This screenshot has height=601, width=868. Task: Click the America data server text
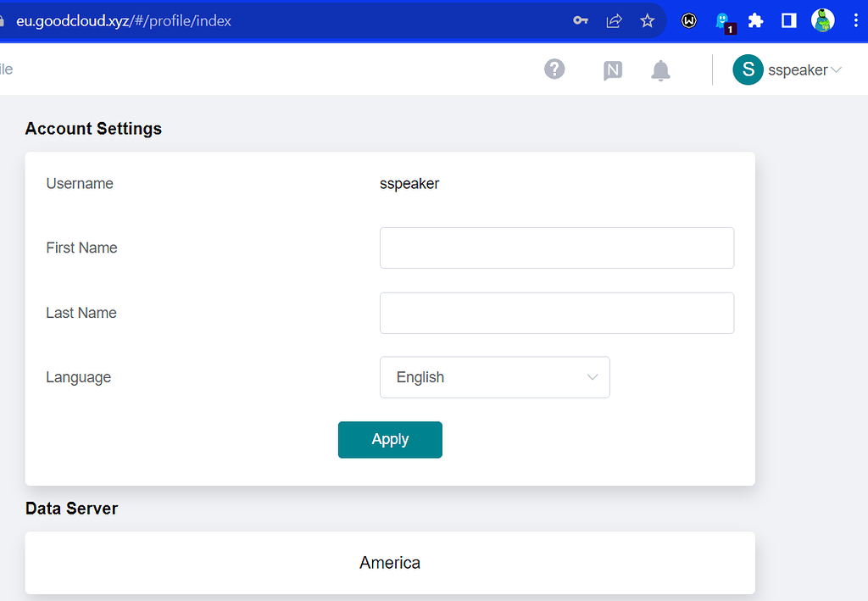point(390,563)
